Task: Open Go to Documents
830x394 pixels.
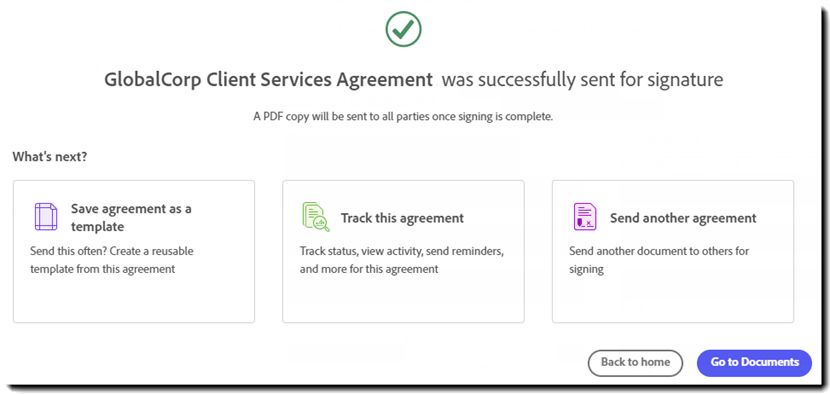Action: [x=754, y=363]
